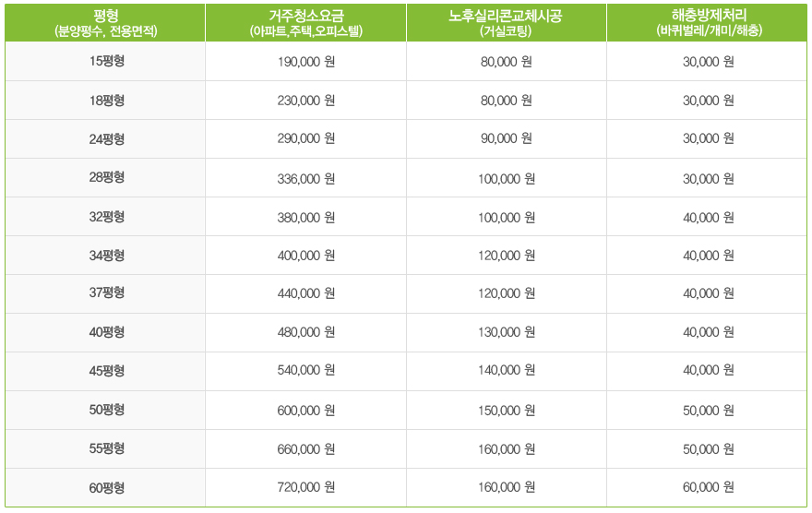The width and height of the screenshot is (812, 513).
Task: Click the 노후실리콘교체시공 header cell
Action: click(506, 23)
